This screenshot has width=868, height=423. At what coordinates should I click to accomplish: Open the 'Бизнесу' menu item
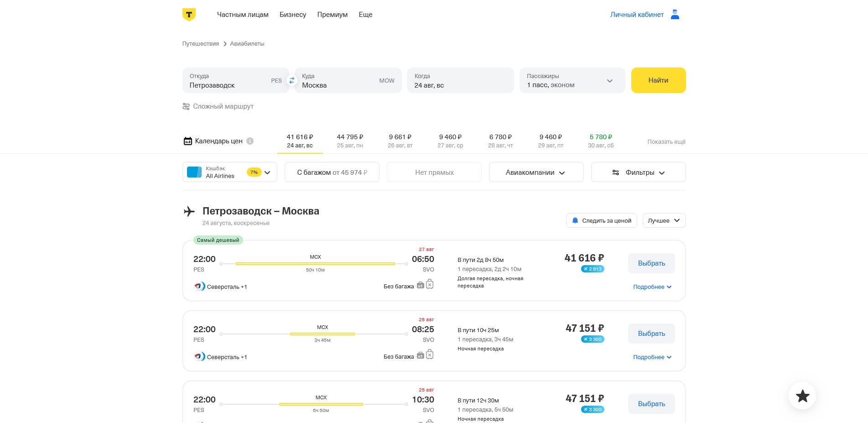click(x=293, y=15)
